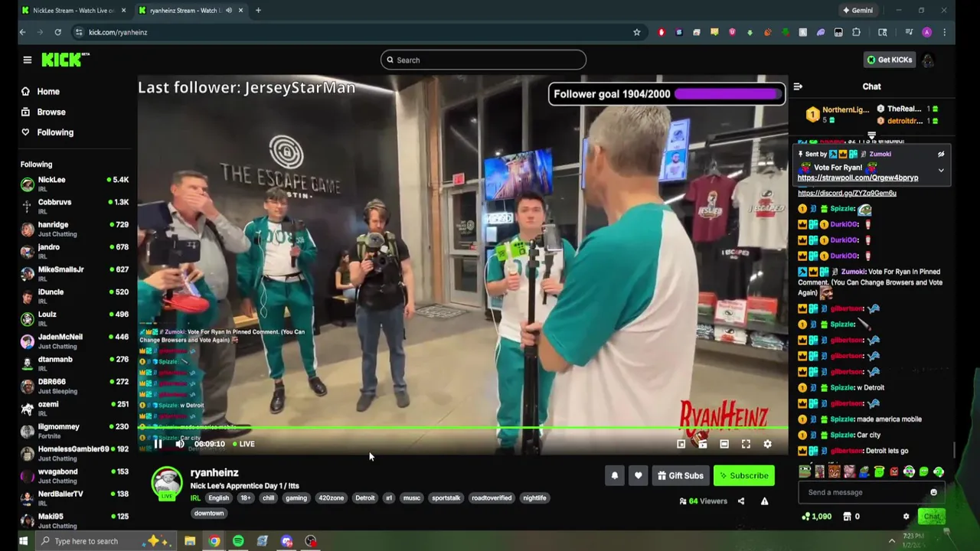Screen dimensions: 980x551
Task: Go to Home in the sidebar
Action: (x=48, y=91)
